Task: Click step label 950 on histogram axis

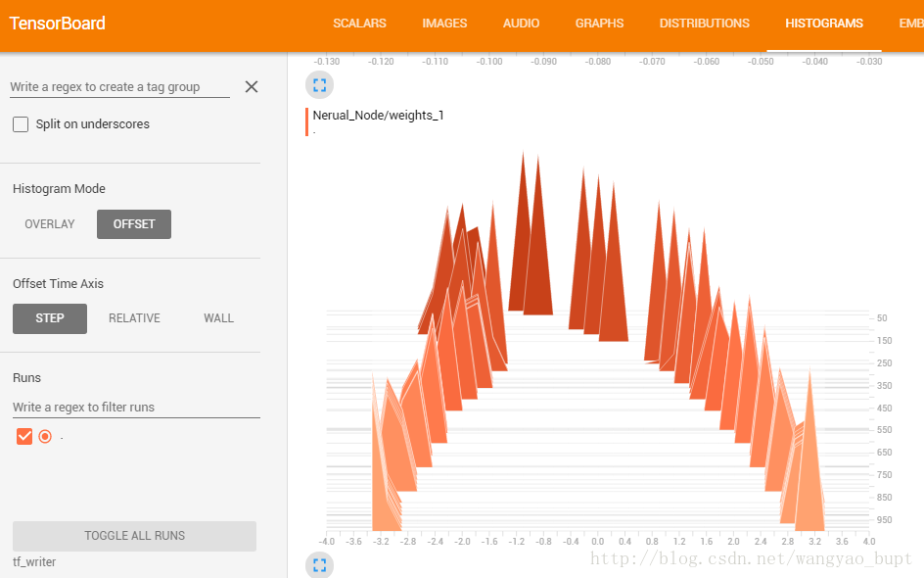Action: tap(884, 520)
